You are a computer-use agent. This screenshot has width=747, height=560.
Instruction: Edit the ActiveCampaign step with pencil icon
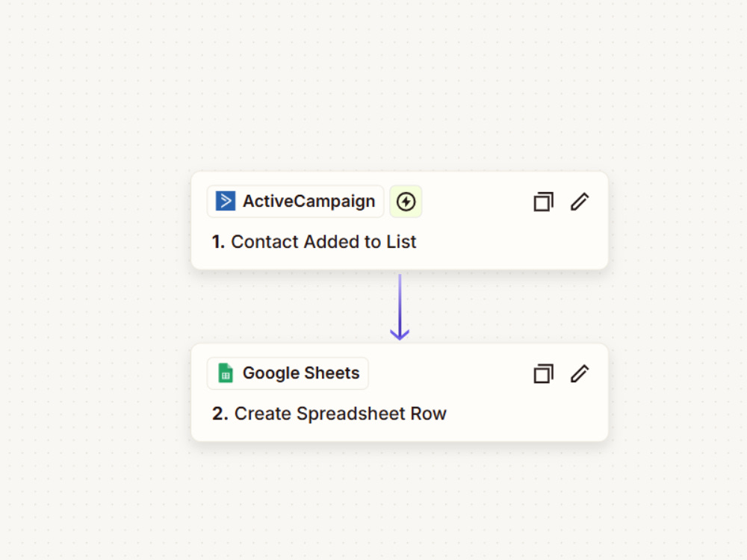(x=580, y=202)
